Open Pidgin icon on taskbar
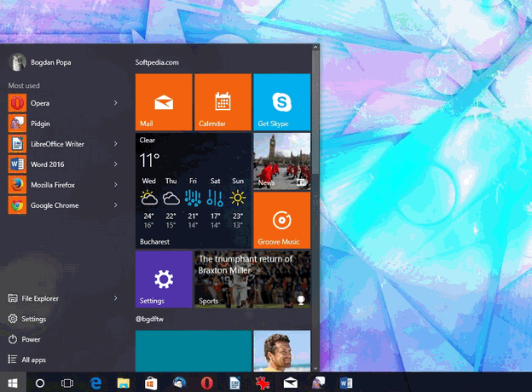The height and width of the screenshot is (392, 532). coord(318,383)
